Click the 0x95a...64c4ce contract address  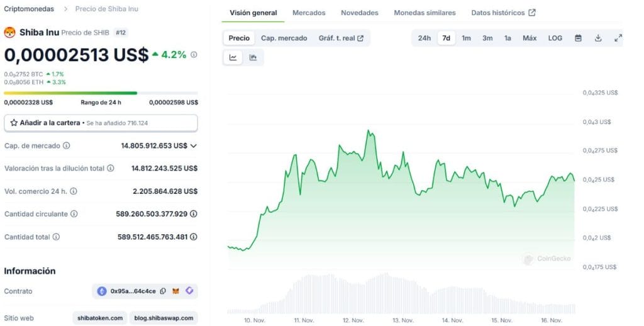133,291
